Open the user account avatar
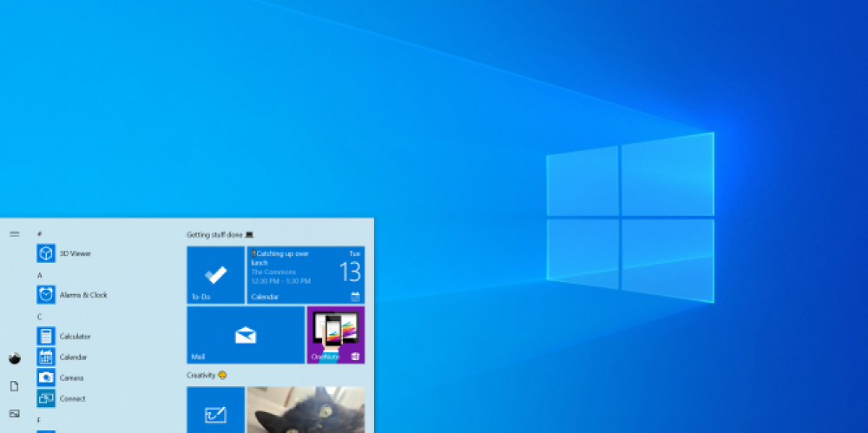Viewport: 868px width, 433px height. [x=15, y=358]
